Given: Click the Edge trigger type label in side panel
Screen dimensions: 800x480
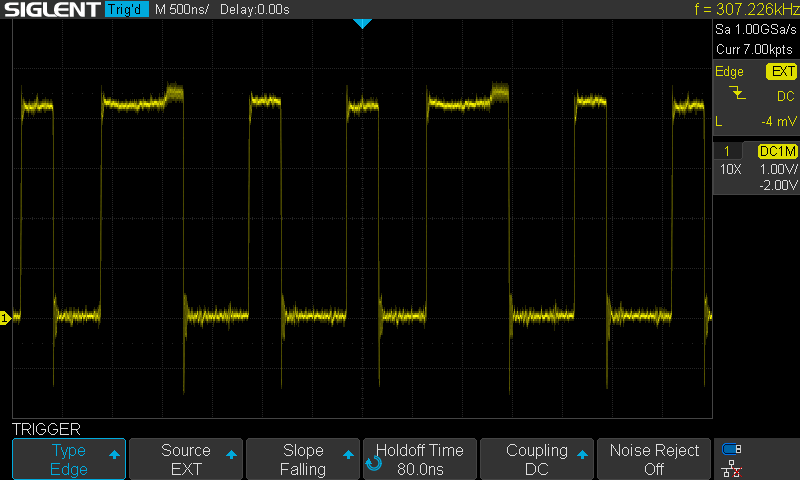Looking at the screenshot, I should pyautogui.click(x=729, y=72).
